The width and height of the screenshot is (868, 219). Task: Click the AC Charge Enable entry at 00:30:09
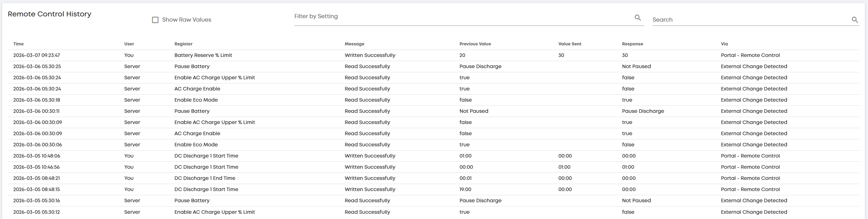point(197,133)
